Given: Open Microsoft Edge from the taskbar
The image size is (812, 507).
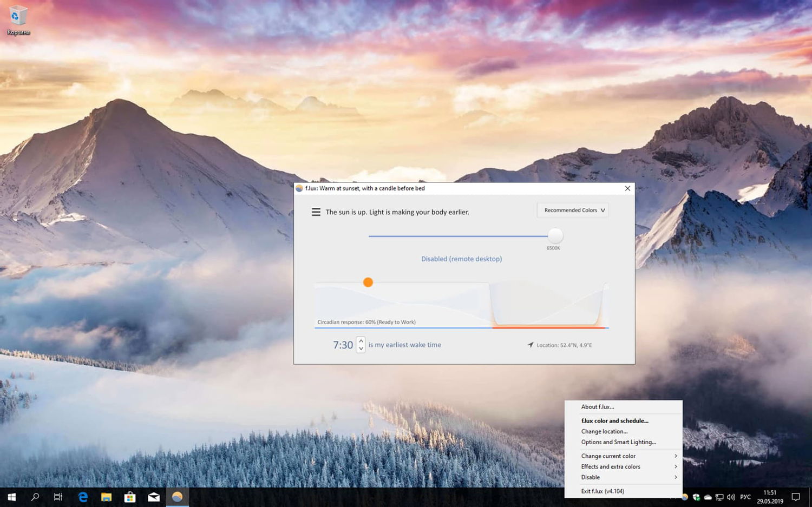Looking at the screenshot, I should tap(83, 496).
